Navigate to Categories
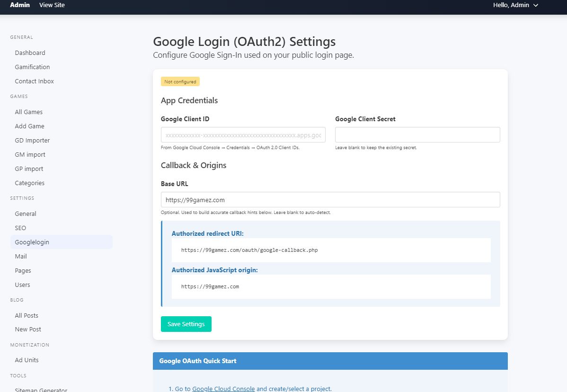 coord(29,183)
